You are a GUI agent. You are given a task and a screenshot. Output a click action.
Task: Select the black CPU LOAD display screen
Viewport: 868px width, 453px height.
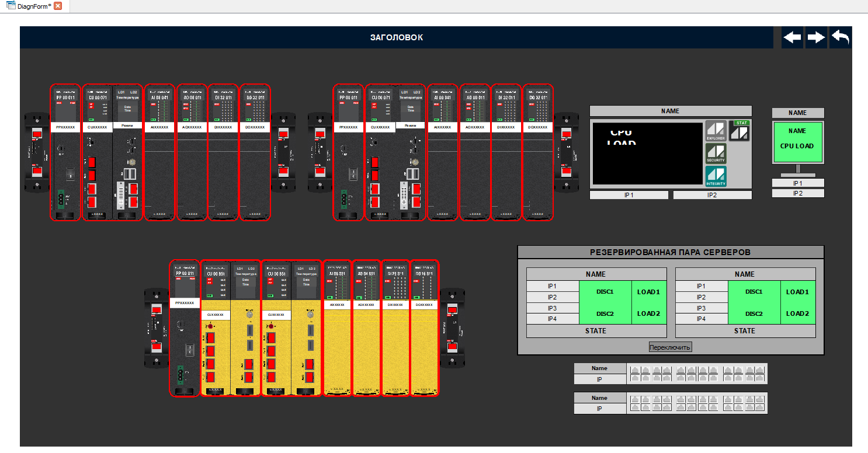point(647,154)
